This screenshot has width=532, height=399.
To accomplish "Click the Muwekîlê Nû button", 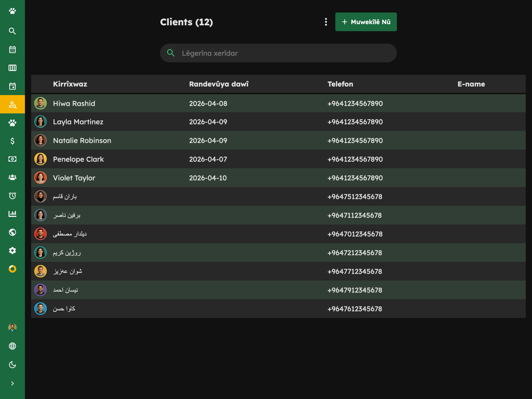I will click(x=366, y=22).
